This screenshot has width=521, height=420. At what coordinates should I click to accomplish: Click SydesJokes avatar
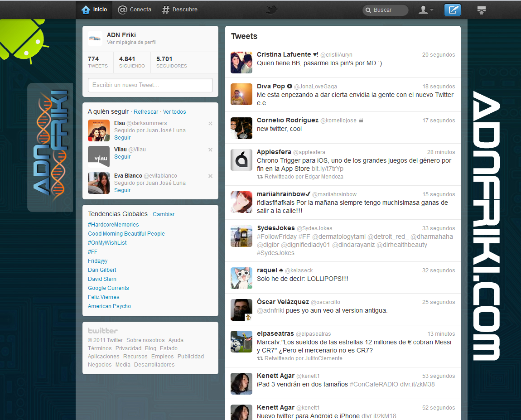[x=241, y=236]
